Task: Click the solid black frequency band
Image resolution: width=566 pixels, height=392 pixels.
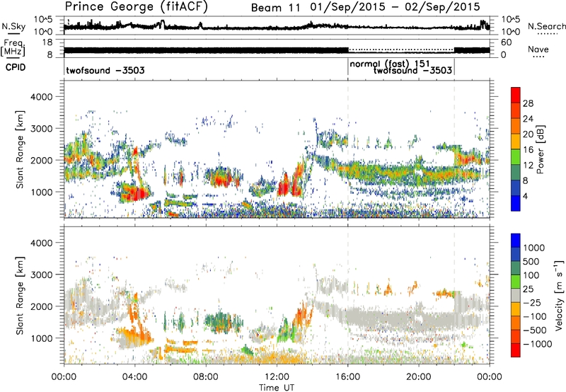Action: 206,50
